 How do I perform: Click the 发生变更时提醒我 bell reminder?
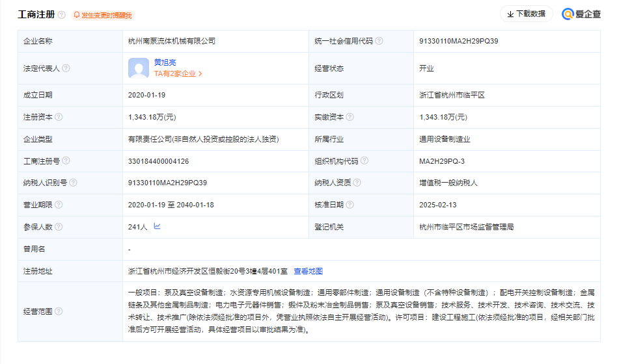pos(103,16)
